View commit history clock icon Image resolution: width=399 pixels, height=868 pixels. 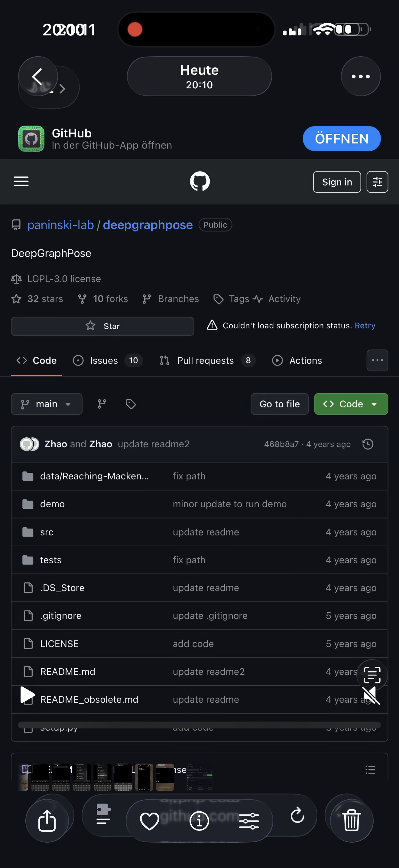click(368, 444)
